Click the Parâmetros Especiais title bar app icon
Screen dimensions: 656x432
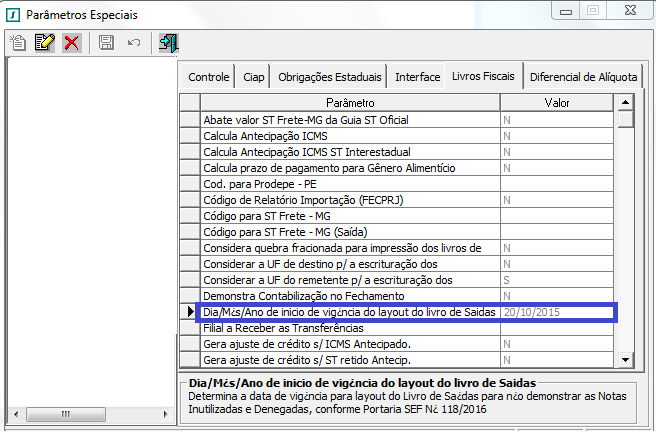13,15
